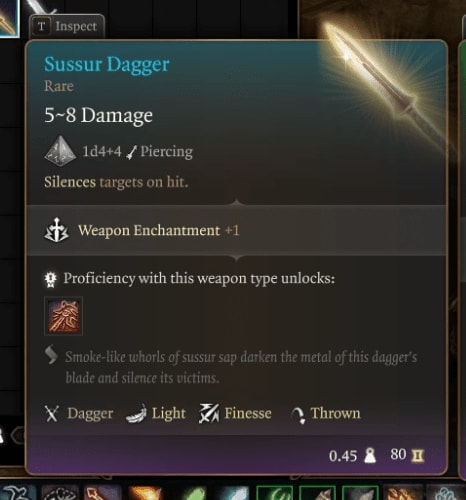Select the orange flame hotbar skill
This screenshot has height=500, width=466.
(x=144, y=493)
